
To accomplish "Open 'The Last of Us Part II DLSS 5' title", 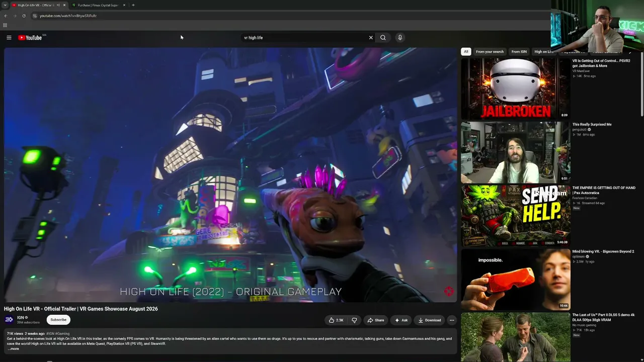I will 603,317.
